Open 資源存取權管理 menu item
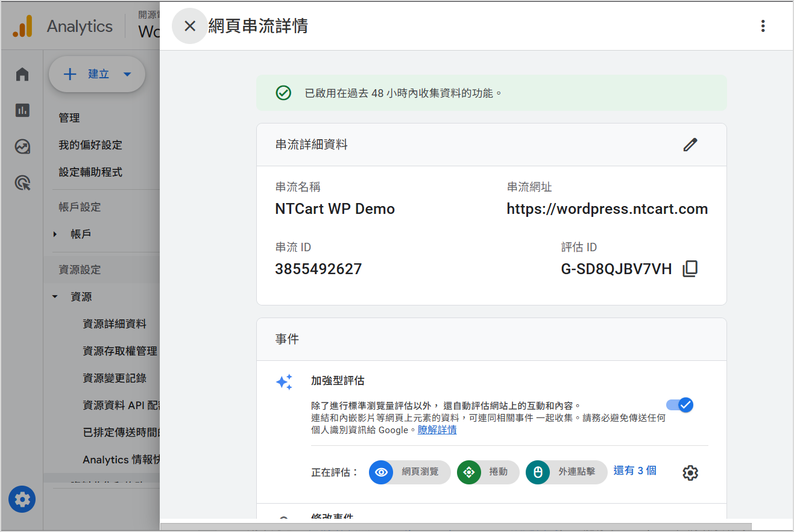The height and width of the screenshot is (532, 794). [x=120, y=351]
